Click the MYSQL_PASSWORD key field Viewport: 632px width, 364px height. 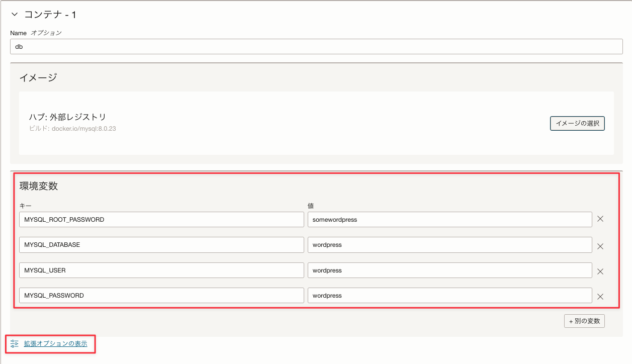(161, 296)
